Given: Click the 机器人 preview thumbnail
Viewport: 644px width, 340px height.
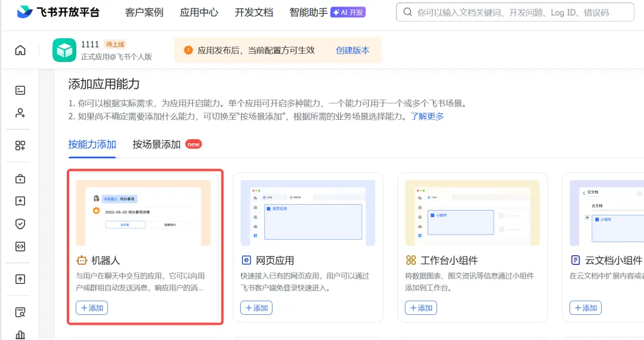Looking at the screenshot, I should [143, 213].
